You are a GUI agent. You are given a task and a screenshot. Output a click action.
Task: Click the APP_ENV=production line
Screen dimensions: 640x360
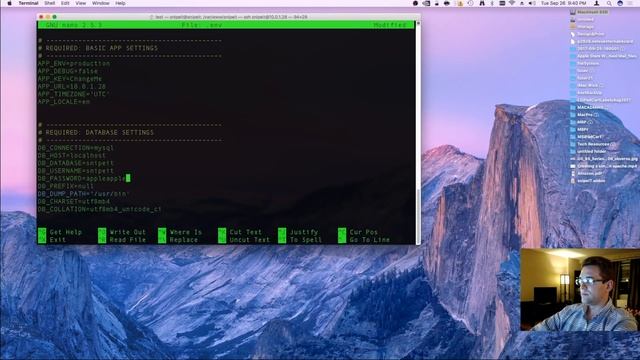click(74, 64)
